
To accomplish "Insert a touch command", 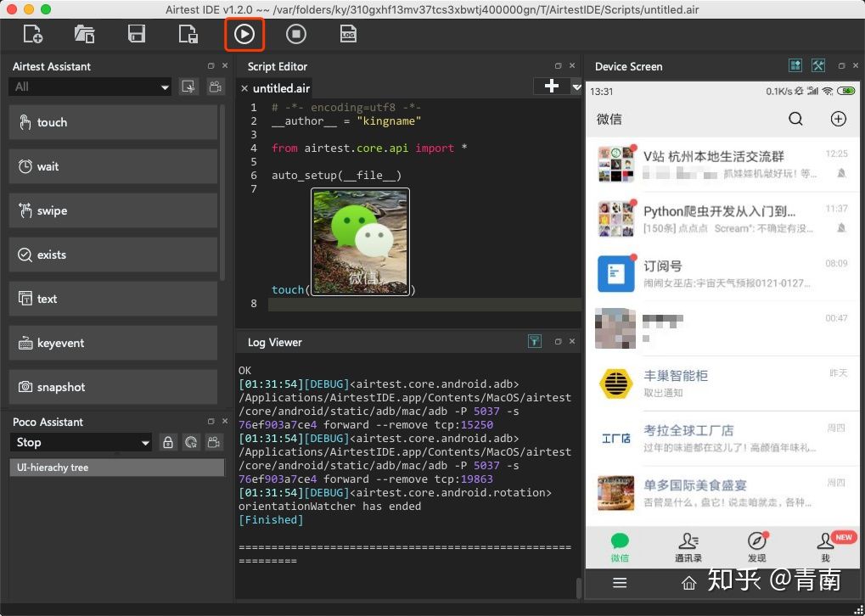I will pos(113,122).
